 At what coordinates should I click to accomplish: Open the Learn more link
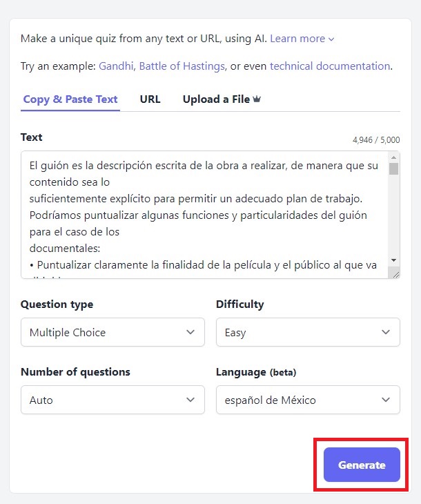pos(297,39)
